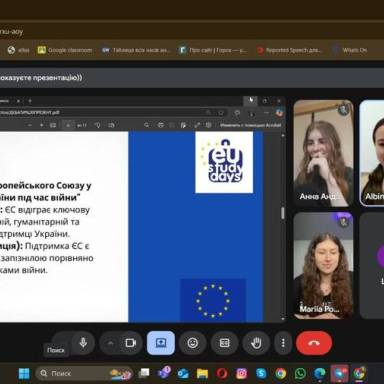
Task: Open Skype from the taskbar
Action: tap(261, 373)
